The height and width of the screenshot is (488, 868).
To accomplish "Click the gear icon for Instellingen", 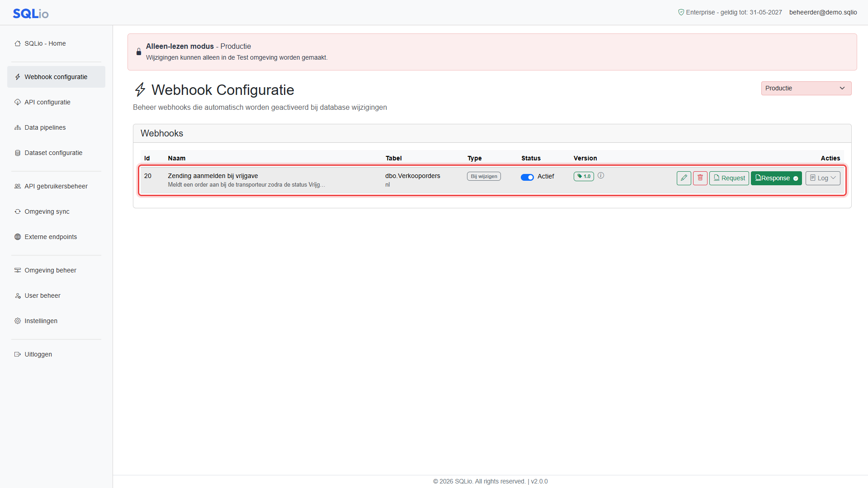I will pos(18,321).
